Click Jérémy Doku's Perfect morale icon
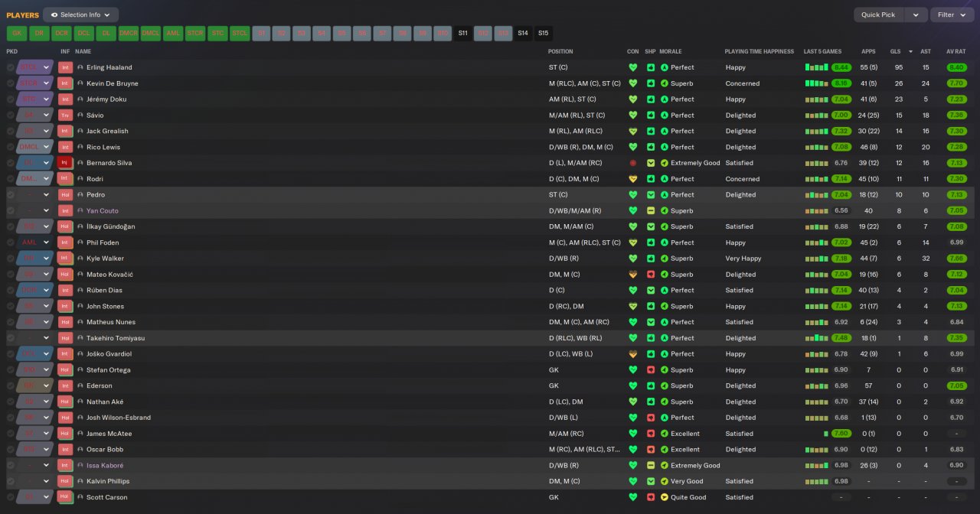Image resolution: width=980 pixels, height=514 pixels. click(664, 99)
